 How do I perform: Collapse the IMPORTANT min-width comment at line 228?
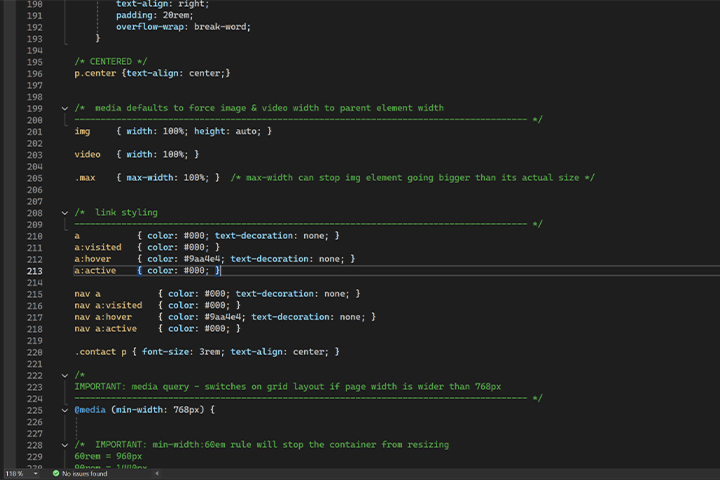pyautogui.click(x=65, y=445)
